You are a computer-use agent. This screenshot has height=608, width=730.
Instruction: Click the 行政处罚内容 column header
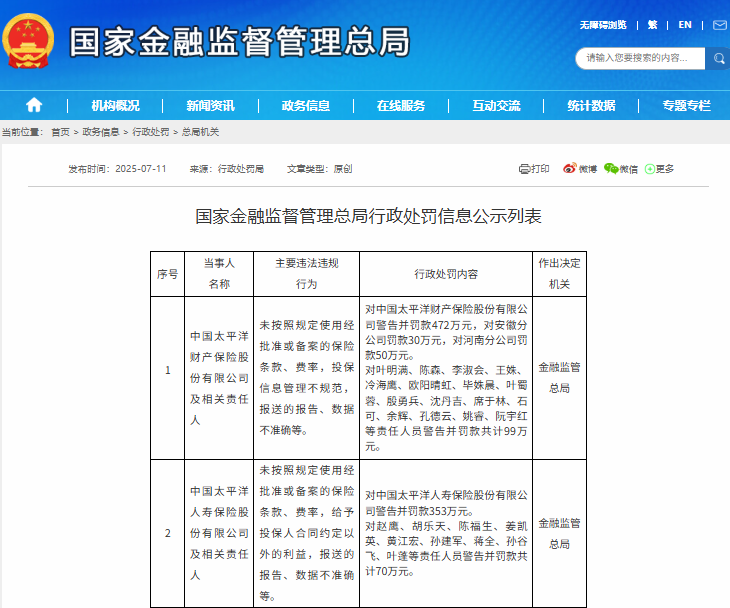coord(446,274)
